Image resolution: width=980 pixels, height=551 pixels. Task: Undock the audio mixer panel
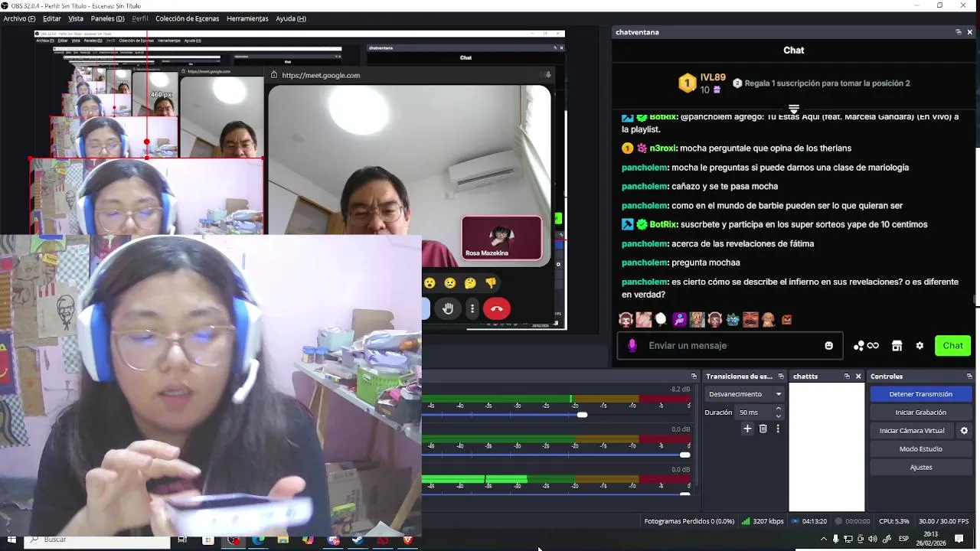pos(694,377)
